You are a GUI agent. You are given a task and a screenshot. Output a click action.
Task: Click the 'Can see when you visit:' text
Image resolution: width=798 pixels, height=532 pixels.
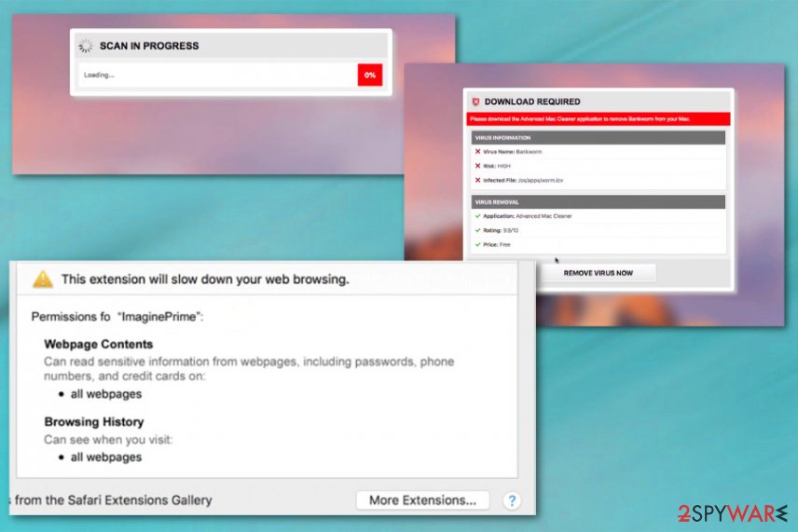click(108, 440)
